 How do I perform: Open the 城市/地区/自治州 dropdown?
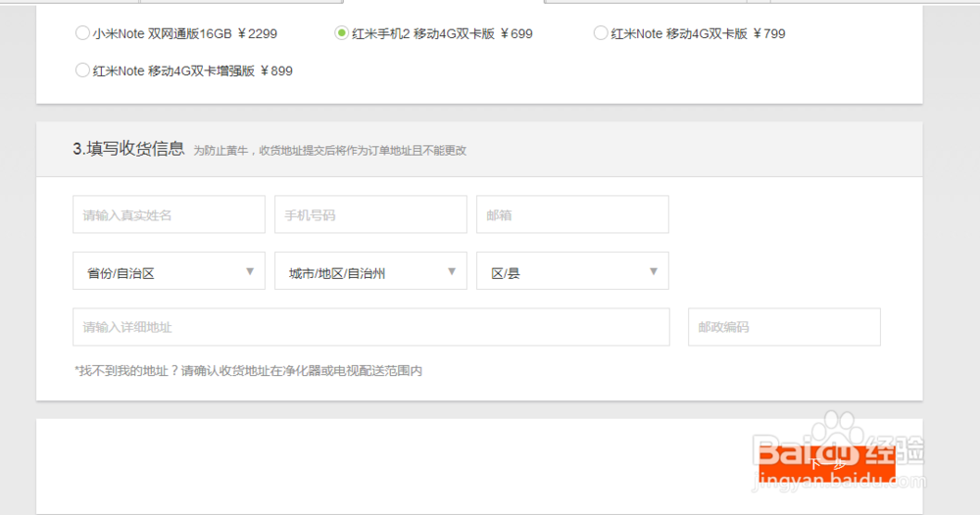370,271
